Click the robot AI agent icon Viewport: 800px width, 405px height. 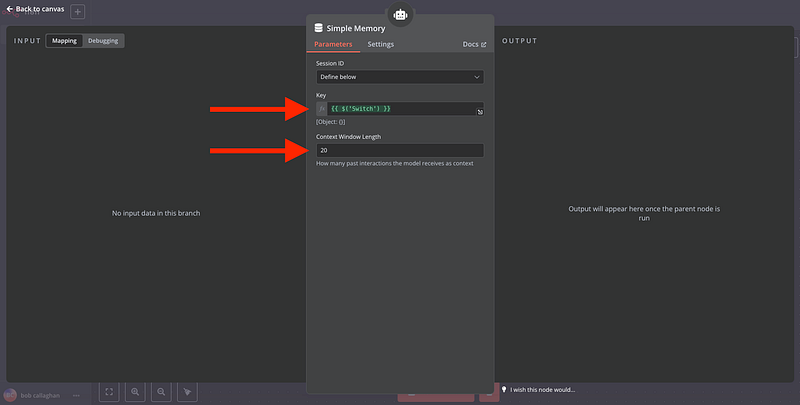click(400, 15)
